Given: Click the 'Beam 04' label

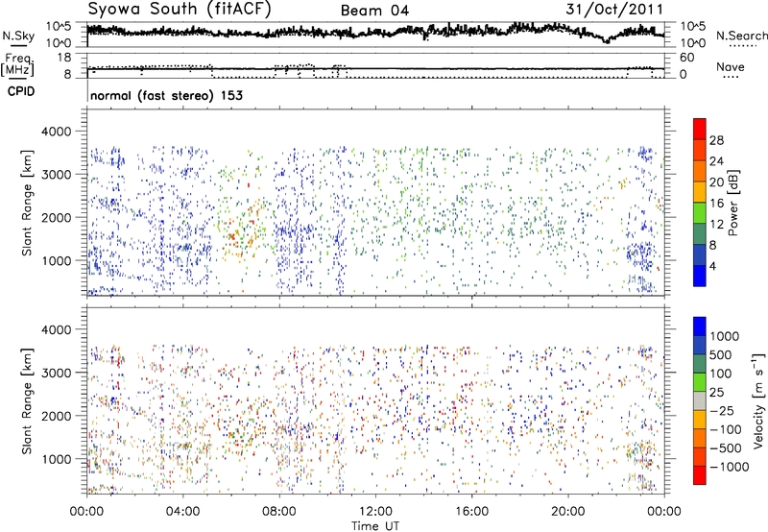Looking at the screenshot, I should (374, 11).
